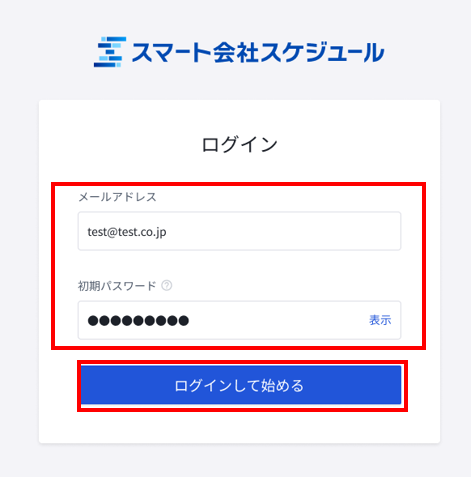Viewport: 471px width, 477px height.
Task: Click the メールアドレス label
Action: [117, 197]
